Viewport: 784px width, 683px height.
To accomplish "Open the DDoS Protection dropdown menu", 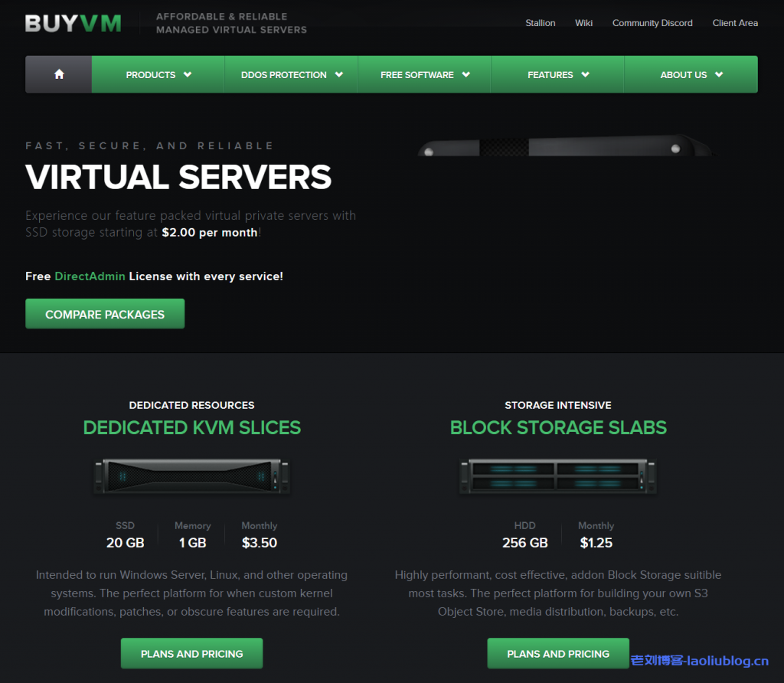I will [291, 75].
